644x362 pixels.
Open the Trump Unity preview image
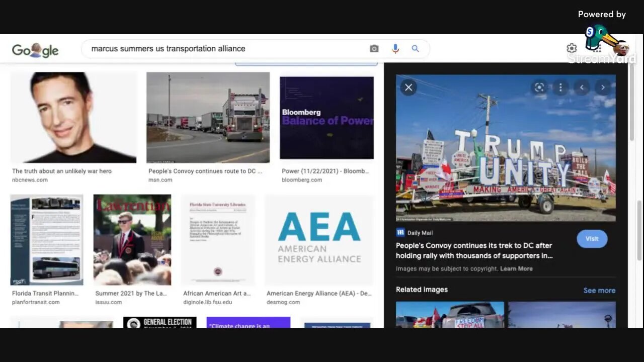506,148
